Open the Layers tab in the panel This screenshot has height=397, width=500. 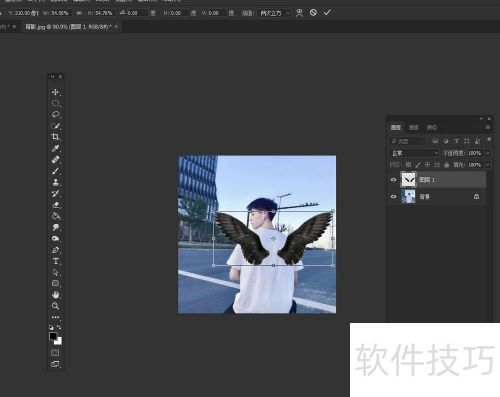tap(396, 127)
